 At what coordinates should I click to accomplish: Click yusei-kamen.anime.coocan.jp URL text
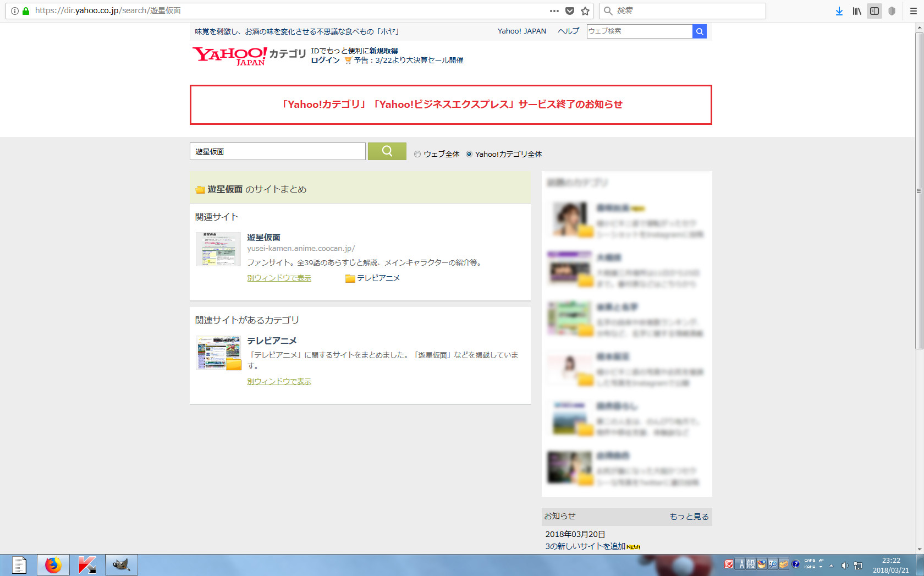tap(301, 249)
